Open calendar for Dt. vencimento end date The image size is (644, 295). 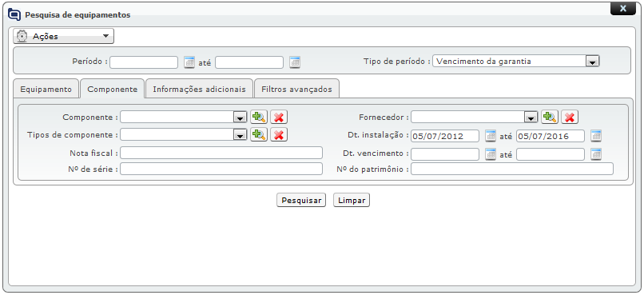coord(596,154)
